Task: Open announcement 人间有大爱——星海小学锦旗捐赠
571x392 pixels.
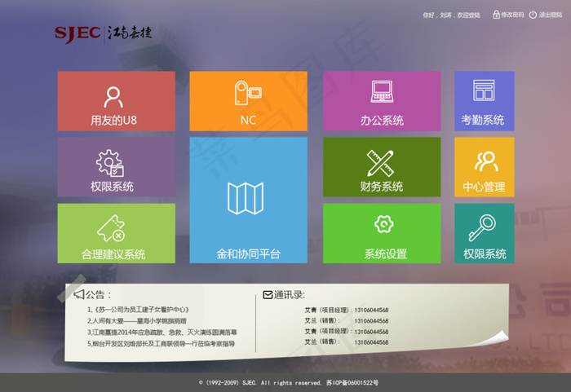Action: (137, 321)
